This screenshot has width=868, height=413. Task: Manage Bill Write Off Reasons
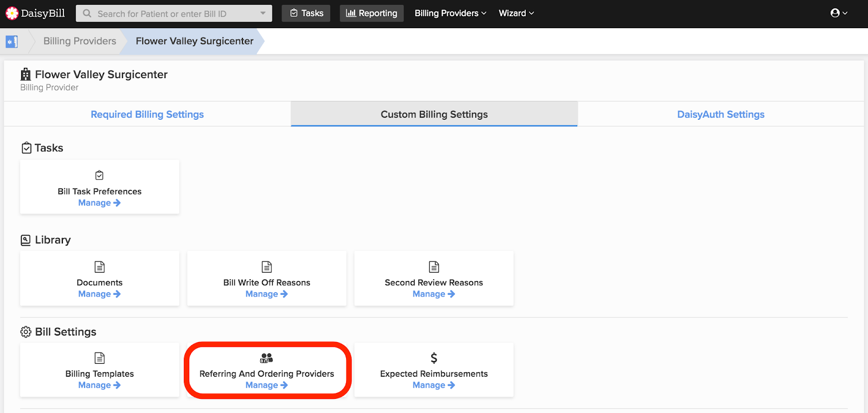(x=267, y=294)
